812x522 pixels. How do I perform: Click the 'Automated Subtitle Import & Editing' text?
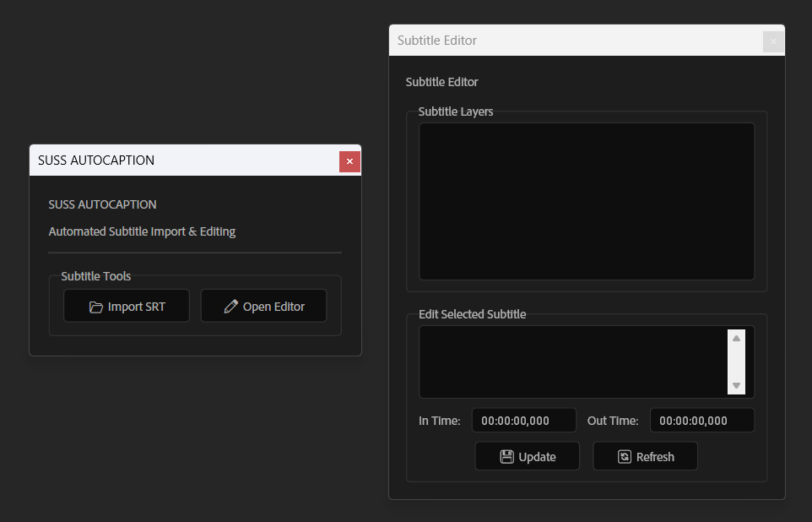[x=142, y=231]
